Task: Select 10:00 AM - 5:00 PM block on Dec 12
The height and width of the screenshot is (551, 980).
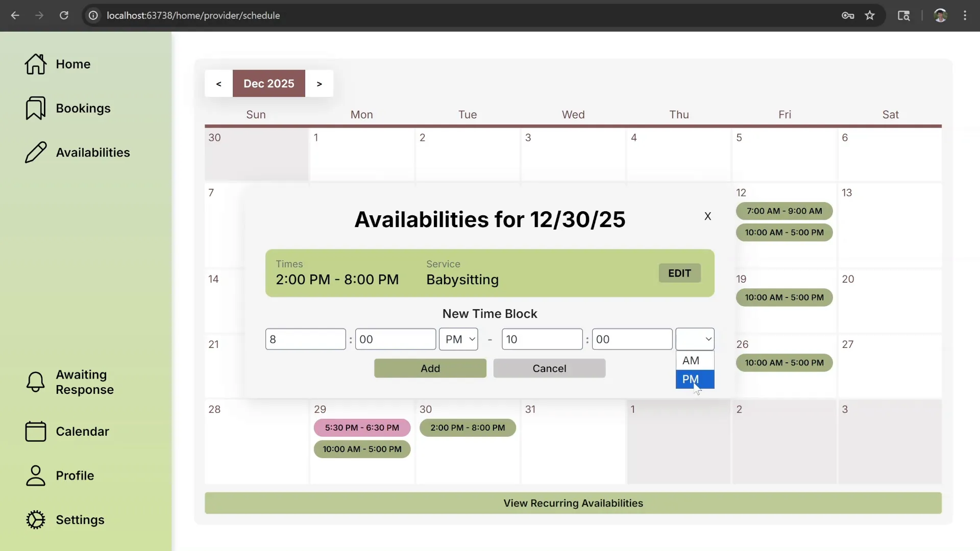Action: tap(784, 233)
